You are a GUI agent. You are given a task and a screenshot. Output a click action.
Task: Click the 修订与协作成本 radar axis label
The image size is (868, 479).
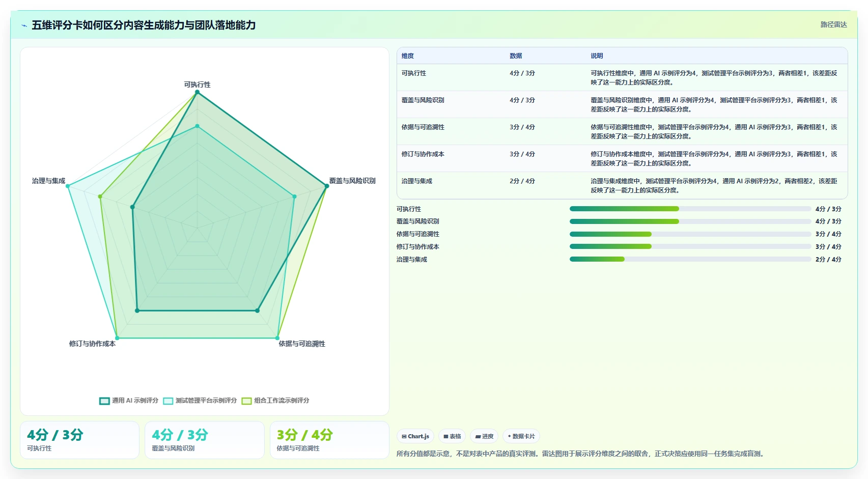(x=92, y=344)
